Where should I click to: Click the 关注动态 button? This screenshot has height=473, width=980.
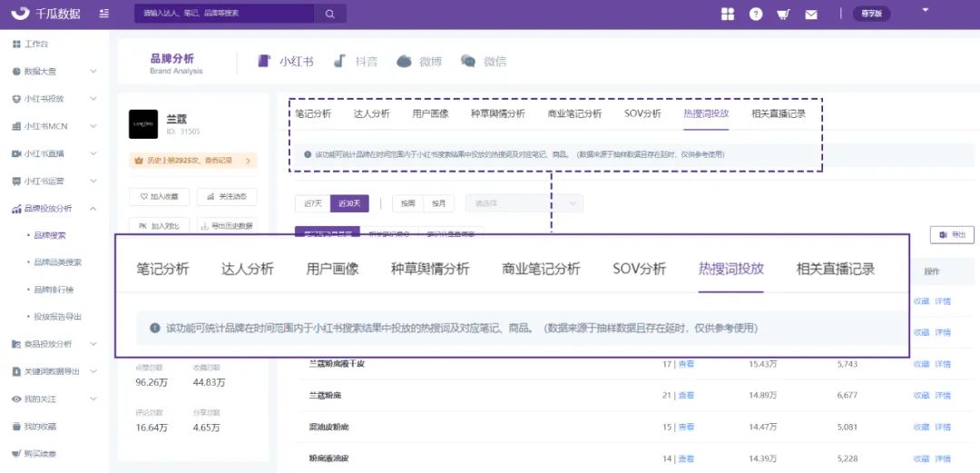pos(227,196)
